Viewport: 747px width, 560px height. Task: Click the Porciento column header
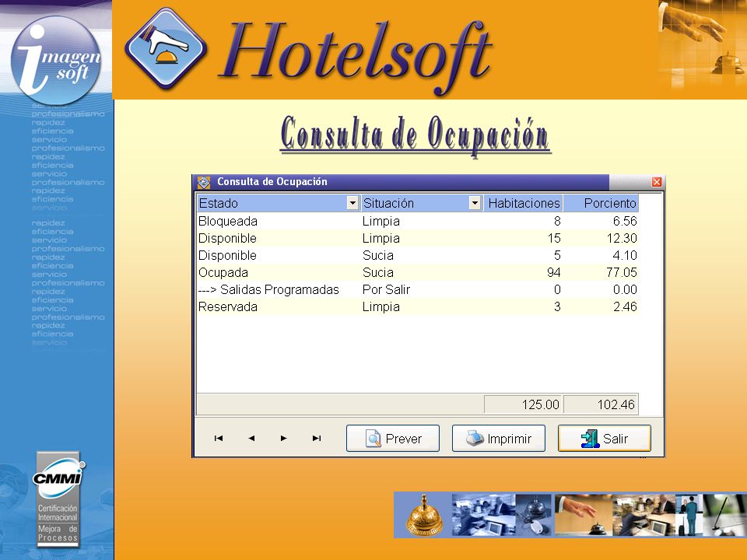(x=601, y=203)
